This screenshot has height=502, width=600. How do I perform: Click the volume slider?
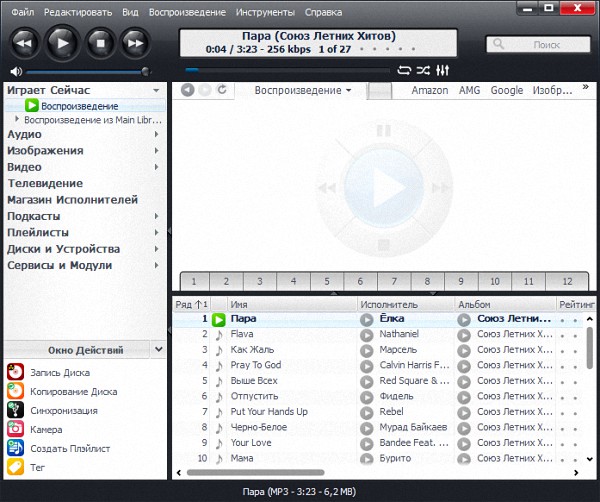[x=86, y=71]
